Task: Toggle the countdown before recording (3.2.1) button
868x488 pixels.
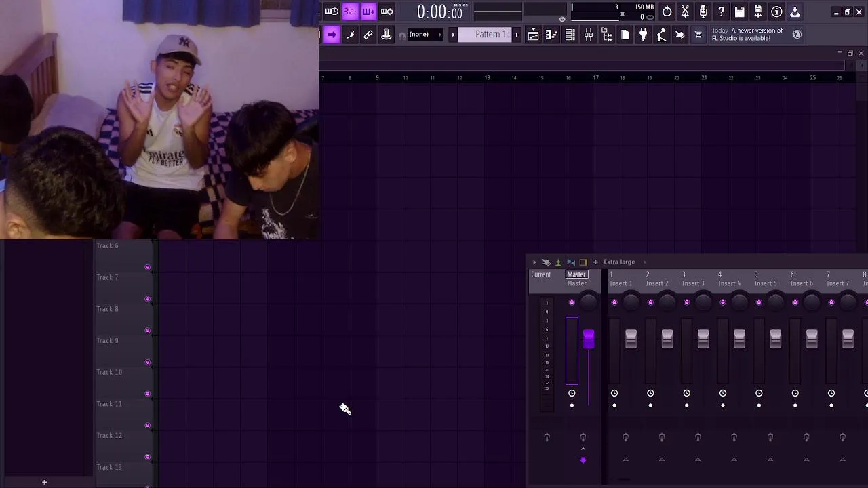Action: [x=350, y=12]
